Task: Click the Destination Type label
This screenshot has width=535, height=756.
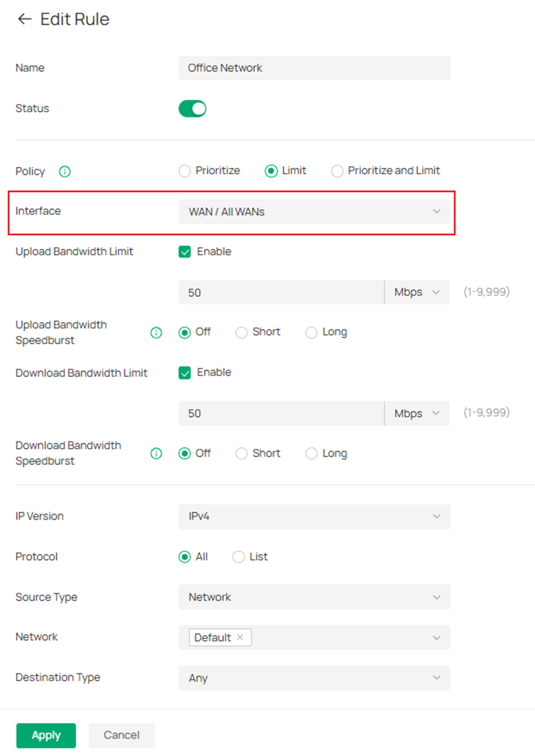Action: pos(58,678)
